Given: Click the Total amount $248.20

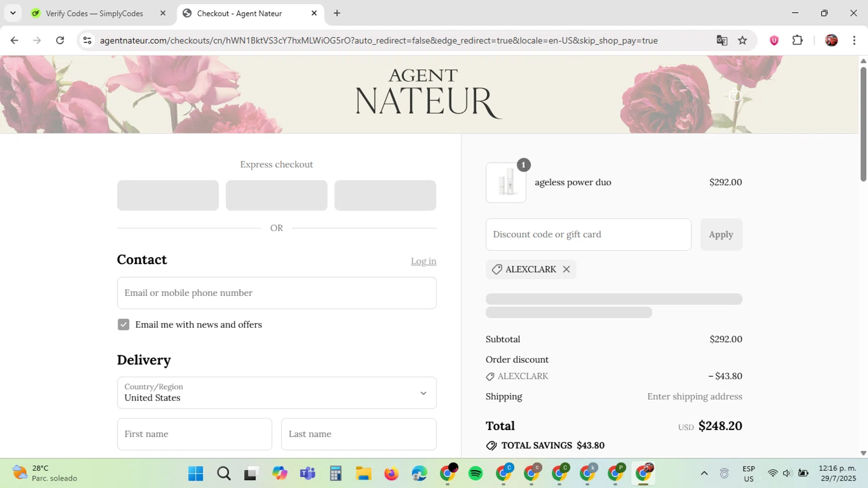Looking at the screenshot, I should point(720,426).
